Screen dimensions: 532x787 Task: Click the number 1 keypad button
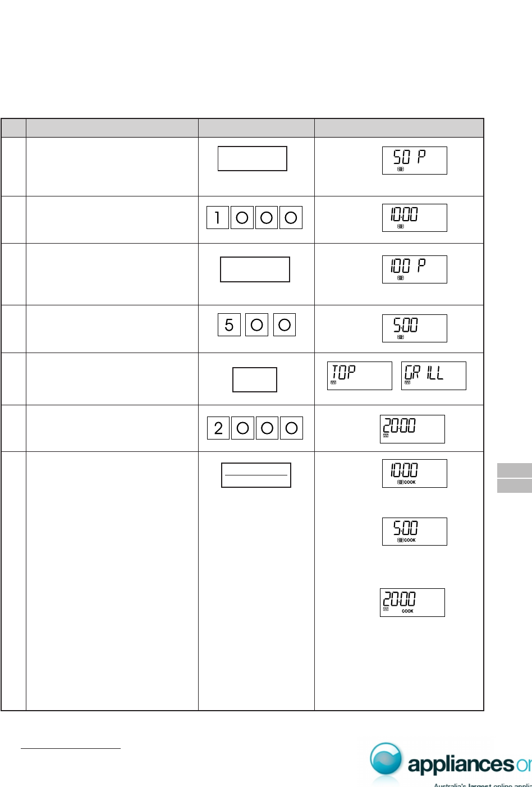218,218
